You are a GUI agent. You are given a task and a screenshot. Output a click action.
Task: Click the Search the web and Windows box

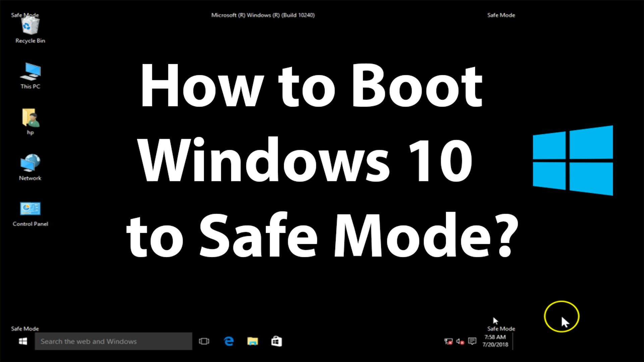pos(113,341)
